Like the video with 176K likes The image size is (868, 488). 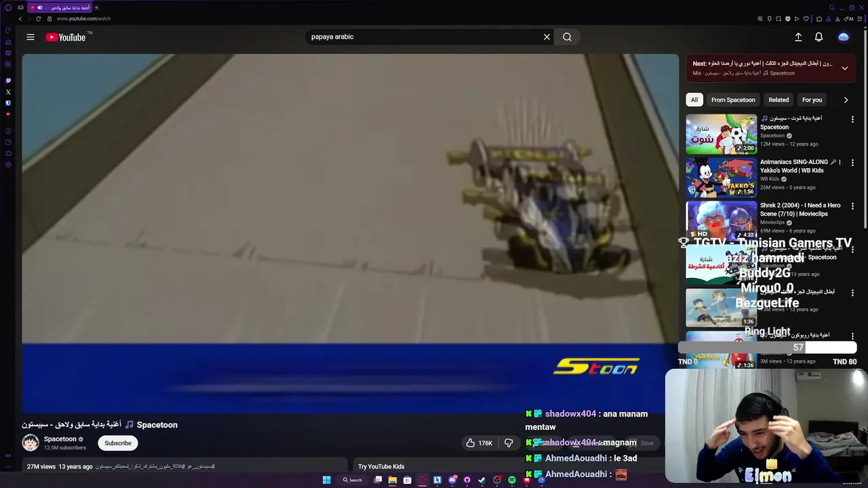click(479, 443)
